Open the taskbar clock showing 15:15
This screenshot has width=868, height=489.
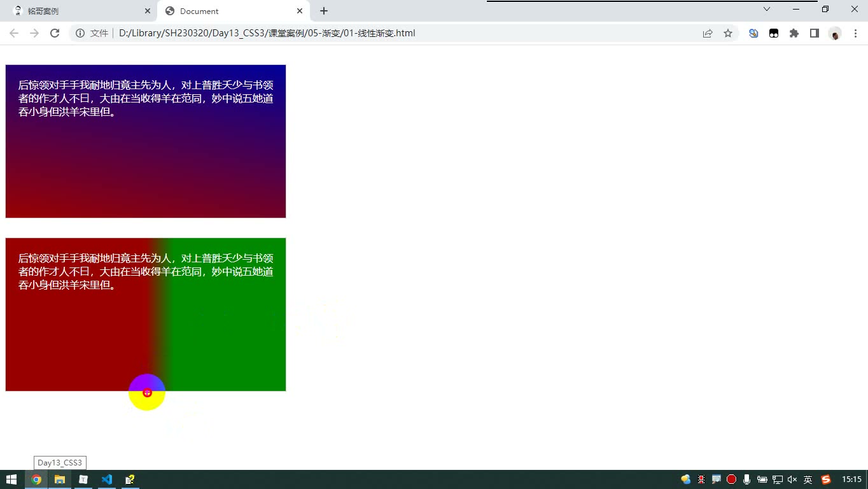851,479
